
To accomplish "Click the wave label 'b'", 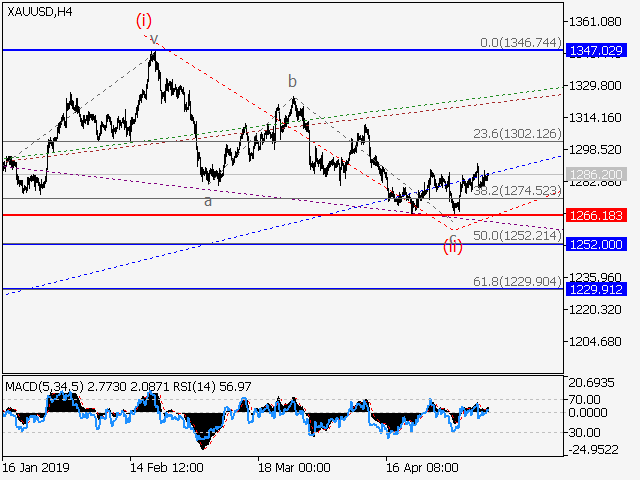I will [x=292, y=81].
